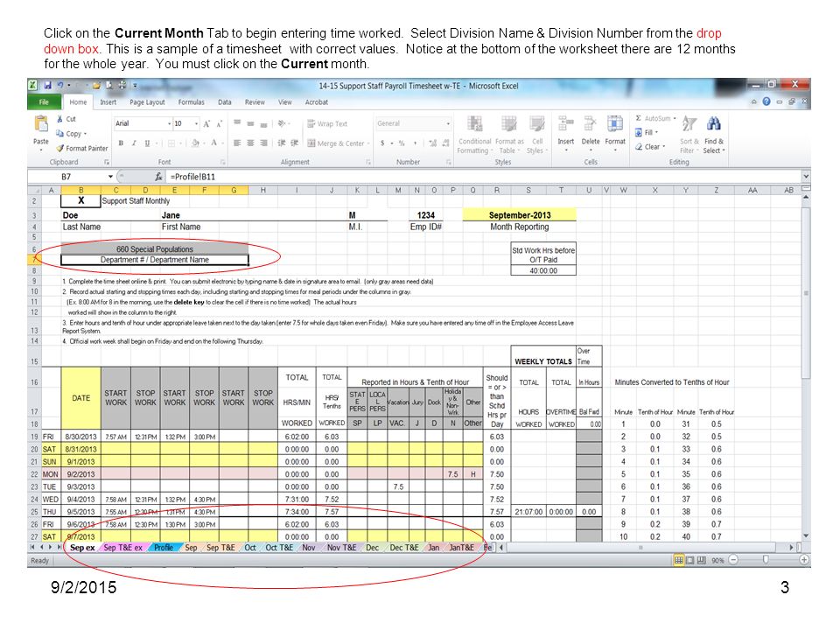
Task: Click the Save icon in Quick Access Toolbar
Action: point(47,85)
